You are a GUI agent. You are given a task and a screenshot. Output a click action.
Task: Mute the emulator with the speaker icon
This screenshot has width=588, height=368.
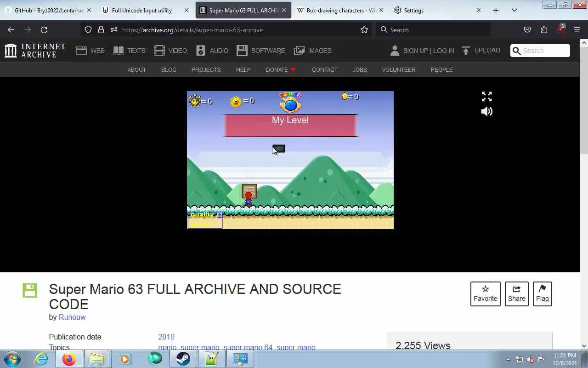tap(487, 111)
